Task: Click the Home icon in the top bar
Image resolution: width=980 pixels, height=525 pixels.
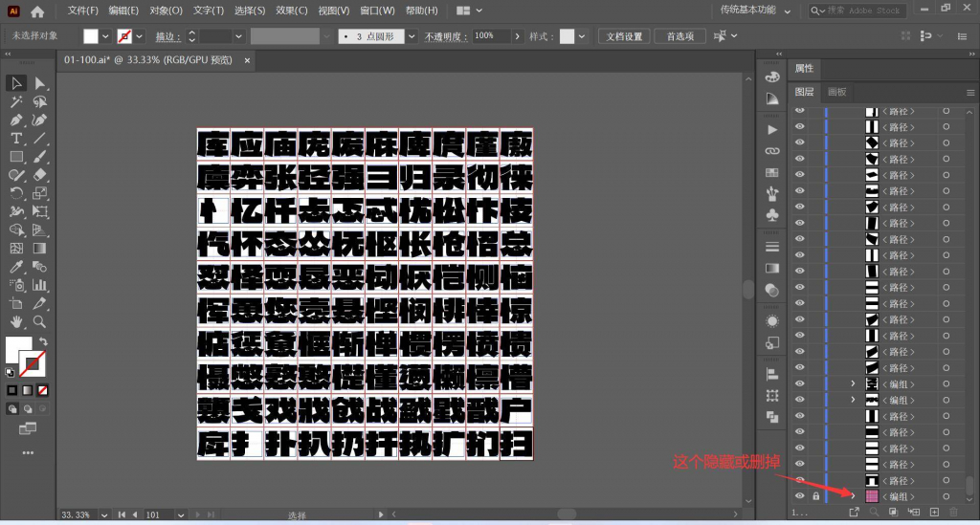Action: click(x=37, y=11)
